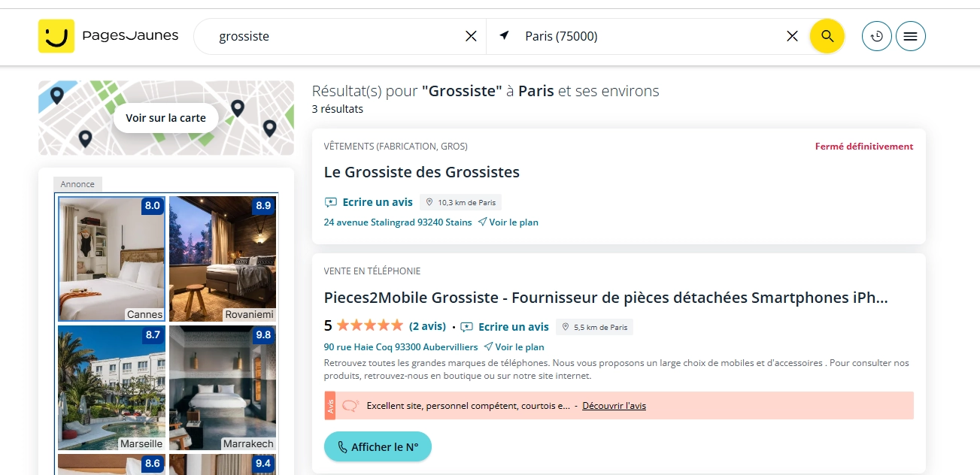Clear the Paris location field with the X
Viewport: 980px width, 475px height.
pos(792,35)
